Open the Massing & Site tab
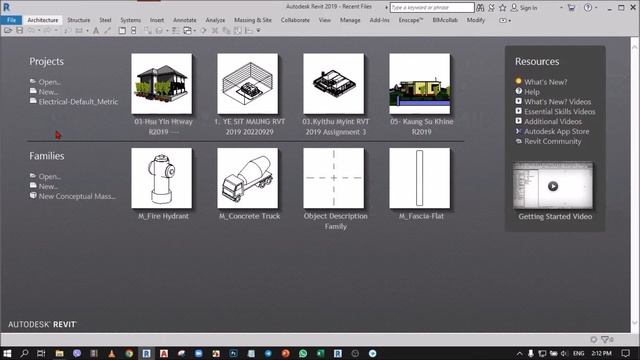 coord(253,20)
